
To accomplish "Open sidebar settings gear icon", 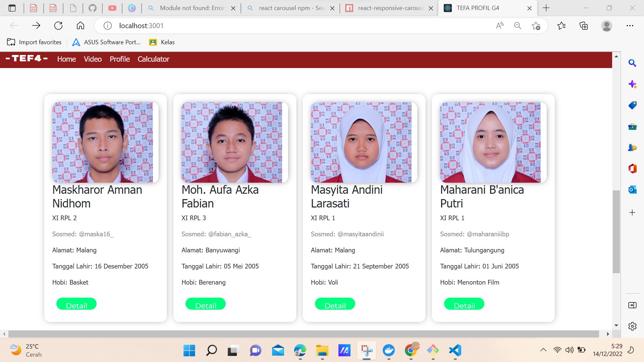I will coord(632,326).
